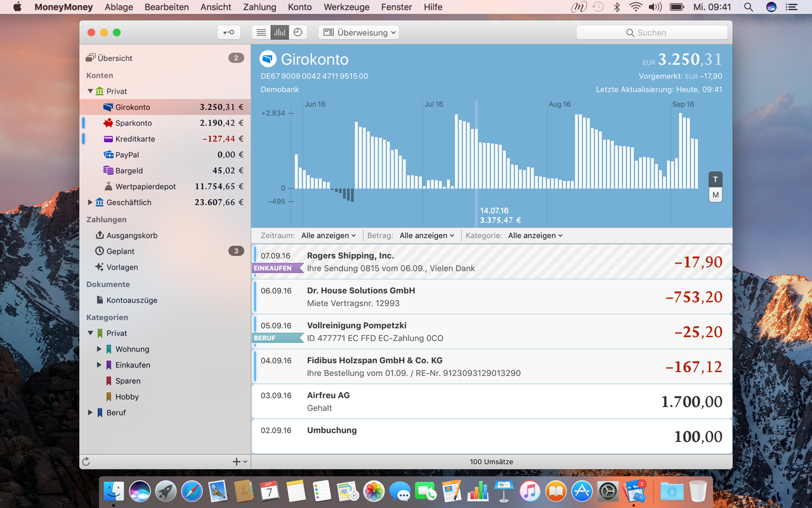Open Geplant scheduled payments icon

pos(100,251)
